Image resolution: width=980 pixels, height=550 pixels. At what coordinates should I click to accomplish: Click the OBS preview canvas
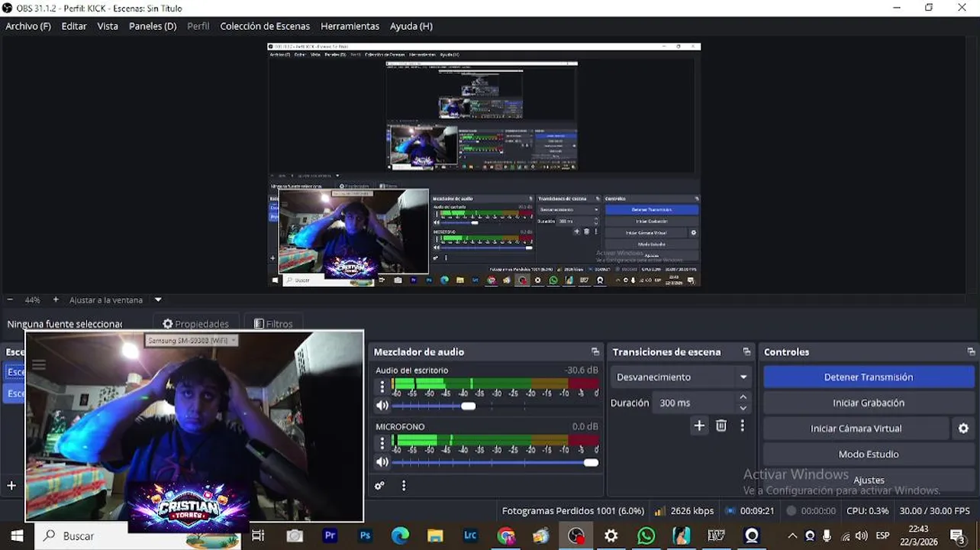coord(484,164)
